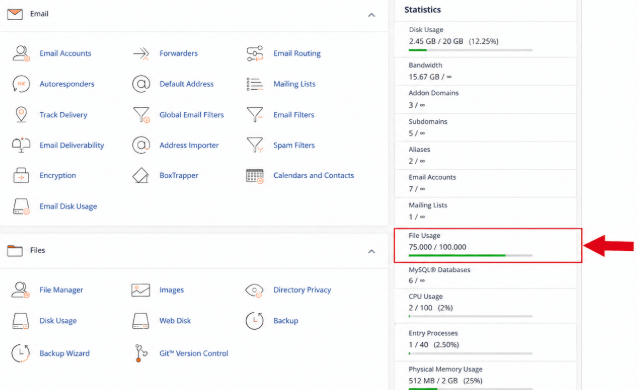Open the BoxTrapper icon
Viewport: 638px width, 390px height.
point(141,175)
